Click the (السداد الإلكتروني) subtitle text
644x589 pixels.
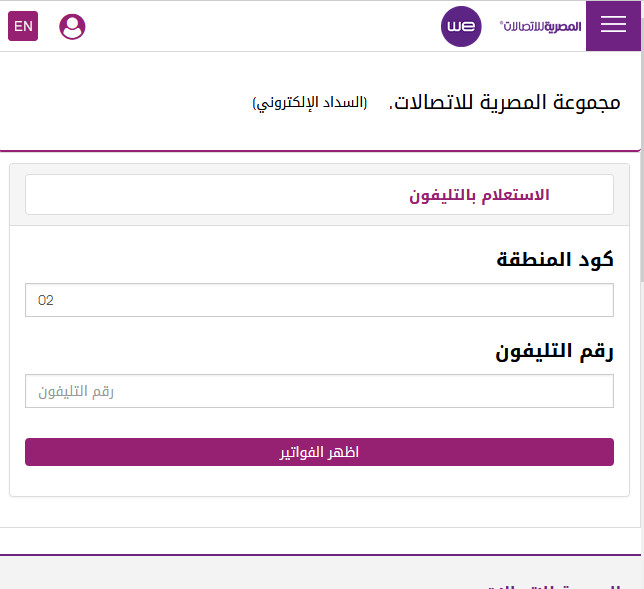click(310, 104)
